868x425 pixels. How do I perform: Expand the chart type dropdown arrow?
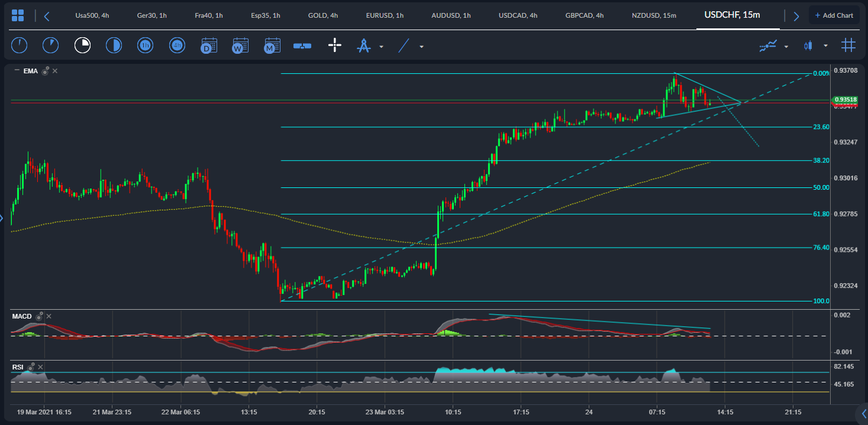(x=825, y=46)
